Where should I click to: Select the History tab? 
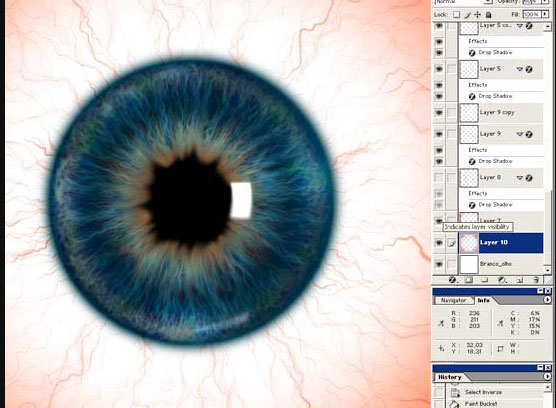coord(450,377)
